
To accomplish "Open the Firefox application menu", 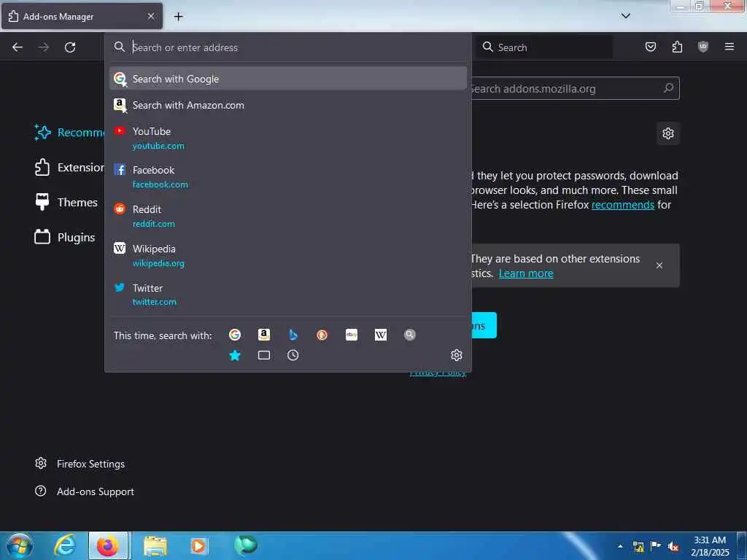I will (x=729, y=47).
